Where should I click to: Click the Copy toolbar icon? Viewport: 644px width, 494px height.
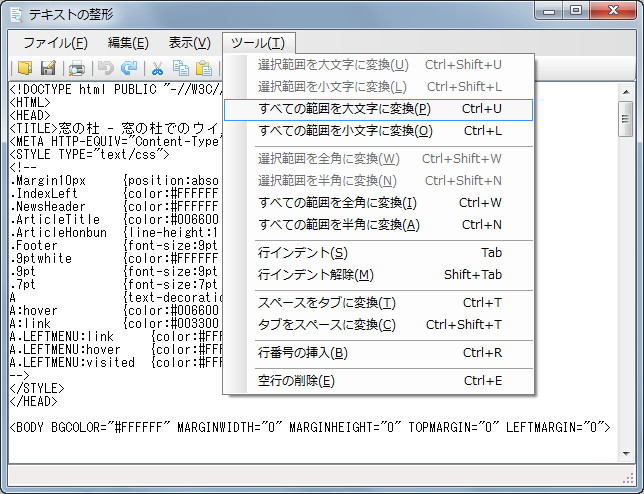click(181, 68)
